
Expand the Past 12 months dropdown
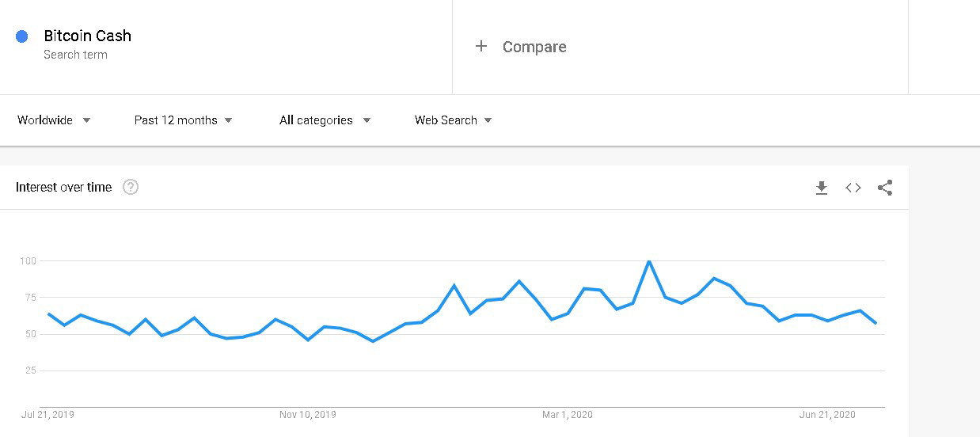pos(184,120)
